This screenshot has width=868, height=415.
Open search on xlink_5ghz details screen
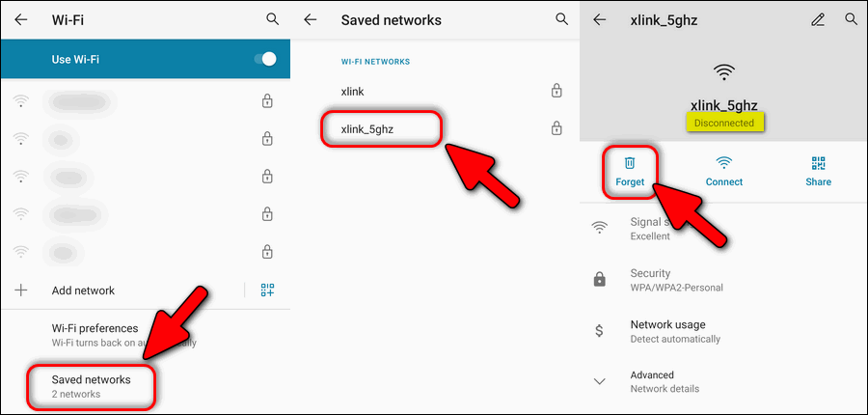point(851,19)
